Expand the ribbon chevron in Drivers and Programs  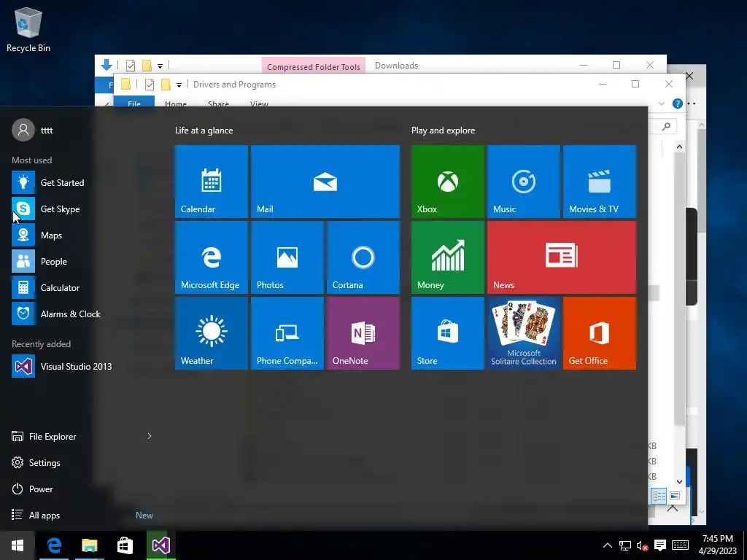[661, 104]
